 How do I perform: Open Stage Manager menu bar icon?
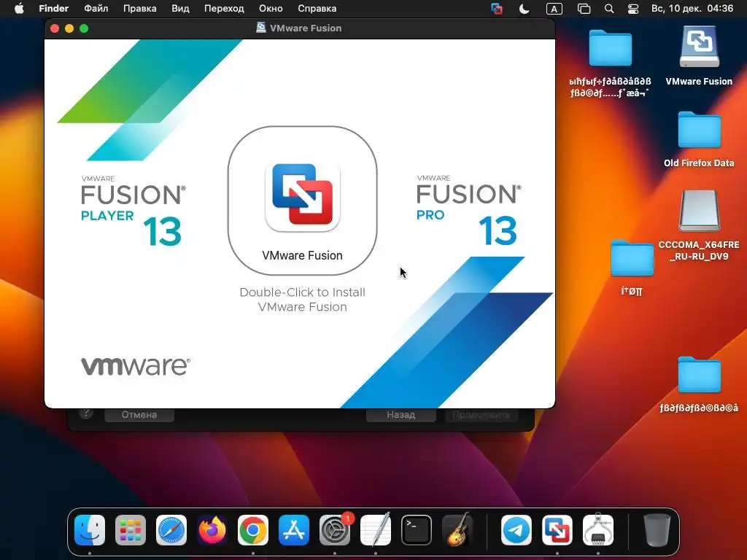pyautogui.click(x=584, y=9)
